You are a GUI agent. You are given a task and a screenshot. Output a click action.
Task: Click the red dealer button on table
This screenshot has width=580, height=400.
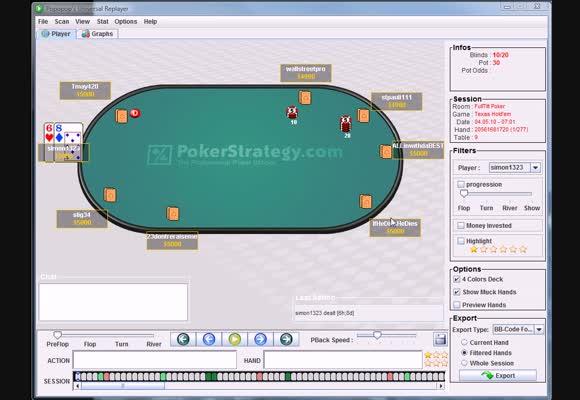coord(135,113)
